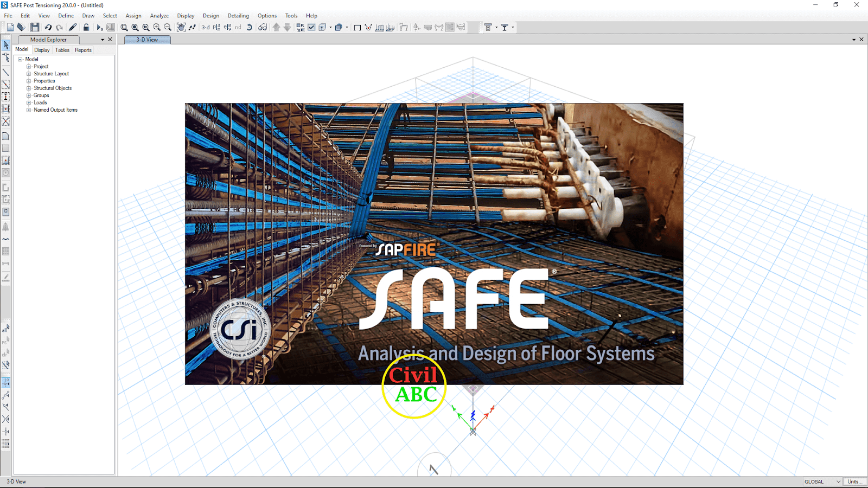Open the Draw menu

pos(88,16)
